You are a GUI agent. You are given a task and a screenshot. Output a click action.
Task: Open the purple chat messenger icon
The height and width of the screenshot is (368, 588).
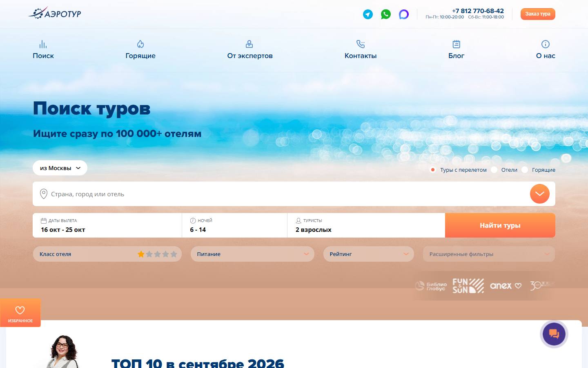[x=404, y=14]
